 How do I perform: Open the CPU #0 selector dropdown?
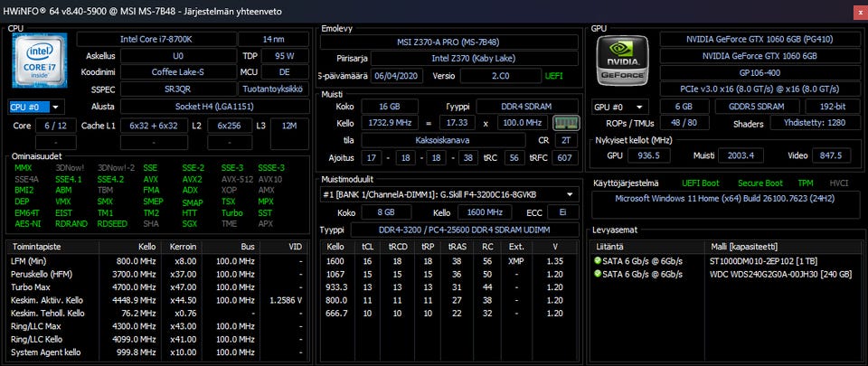coord(36,107)
